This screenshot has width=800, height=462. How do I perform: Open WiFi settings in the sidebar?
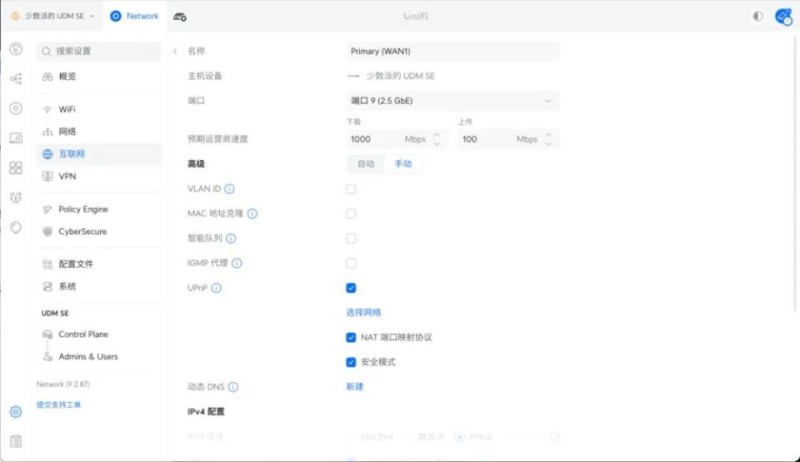point(68,109)
